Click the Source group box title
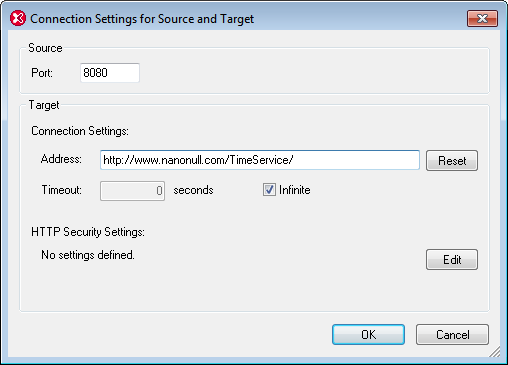Screen dimensions: 508x365 tap(45, 48)
